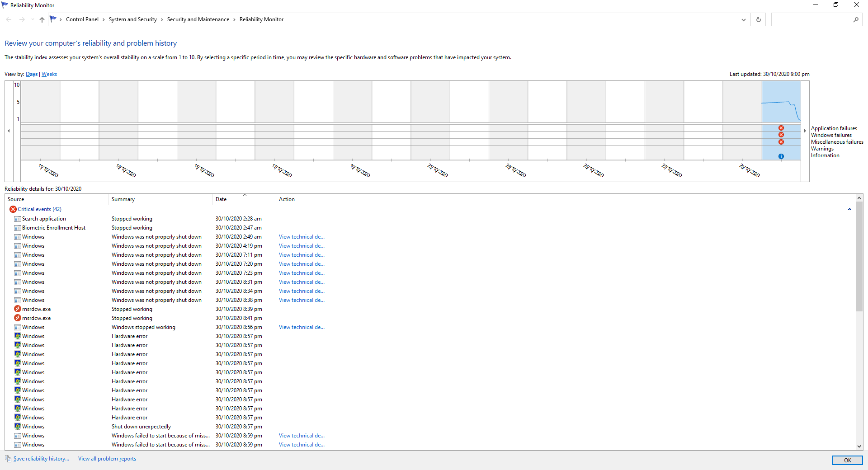Expand the chevron after Control Panel breadcrumb

coord(104,19)
